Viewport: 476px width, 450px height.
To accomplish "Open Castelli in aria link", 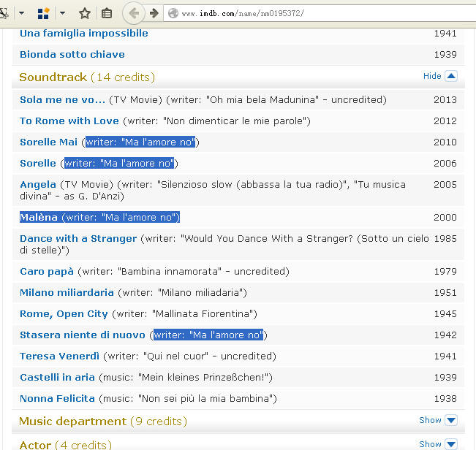I will click(x=57, y=377).
